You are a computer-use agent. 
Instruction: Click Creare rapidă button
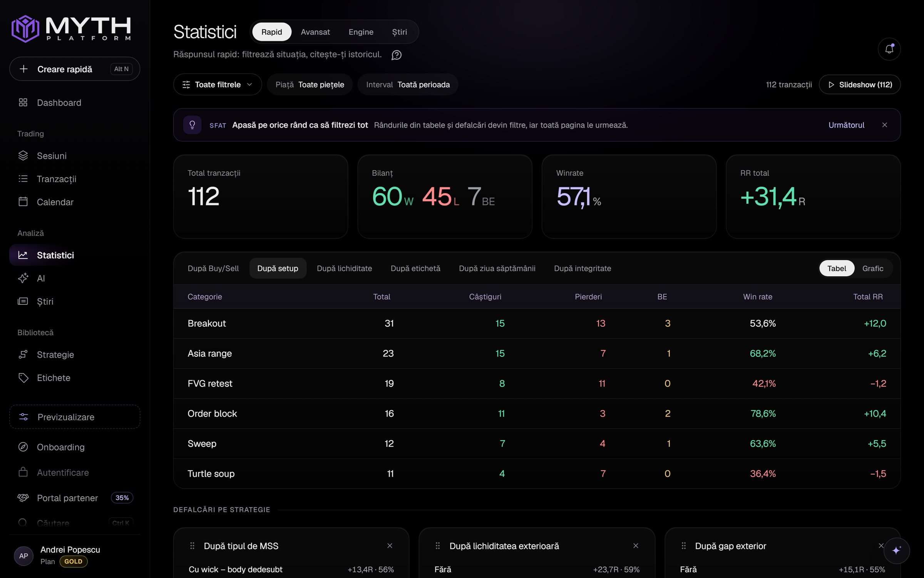coord(75,69)
